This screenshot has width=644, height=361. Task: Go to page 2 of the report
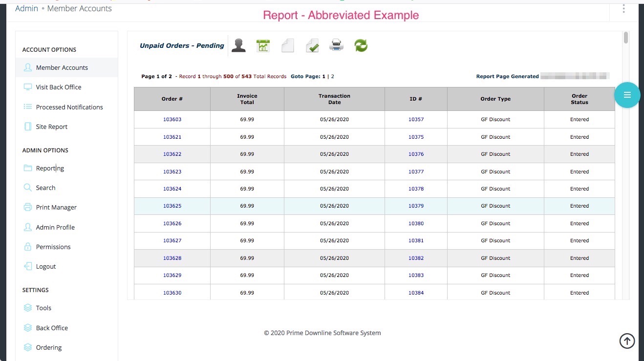tap(333, 76)
